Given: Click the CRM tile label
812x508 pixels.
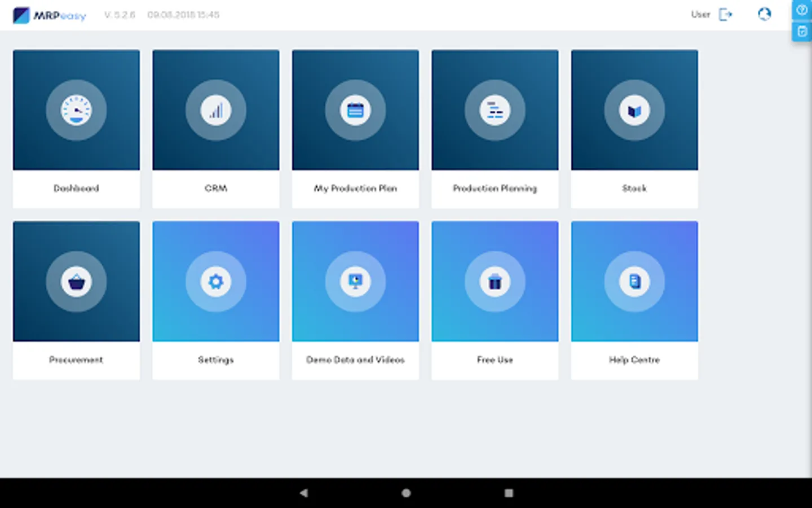Looking at the screenshot, I should click(216, 188).
